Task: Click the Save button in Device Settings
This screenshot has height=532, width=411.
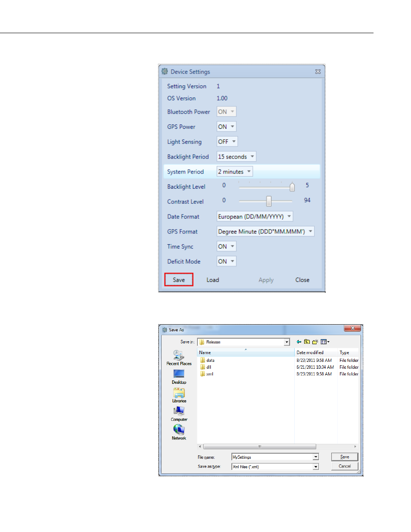Action: [179, 280]
